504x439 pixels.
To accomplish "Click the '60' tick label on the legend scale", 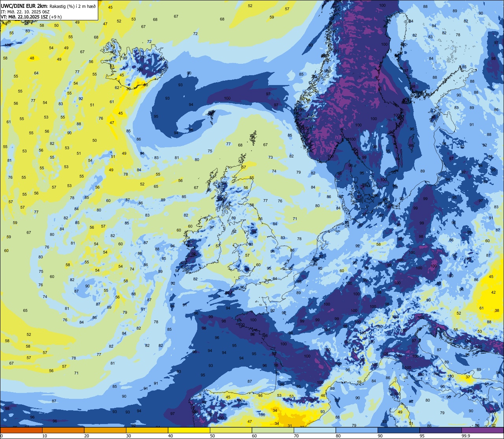I will pos(254,436).
